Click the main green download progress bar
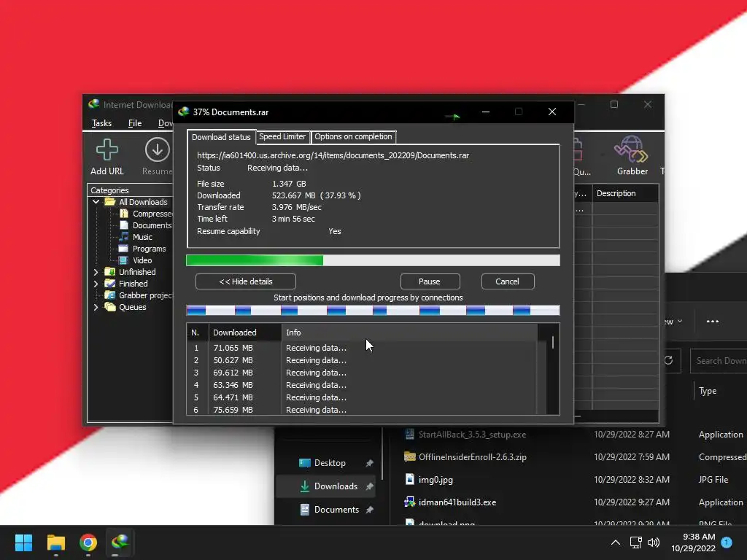The image size is (747, 560). 373,260
